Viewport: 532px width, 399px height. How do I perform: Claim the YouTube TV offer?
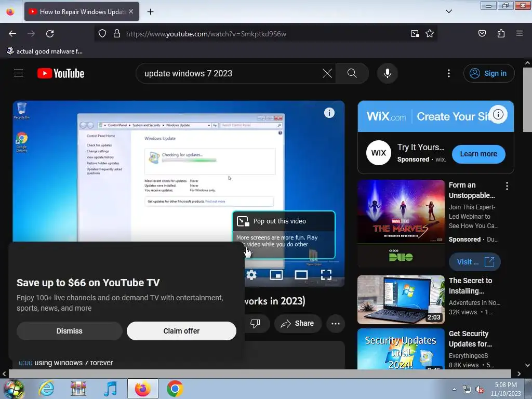click(x=181, y=331)
